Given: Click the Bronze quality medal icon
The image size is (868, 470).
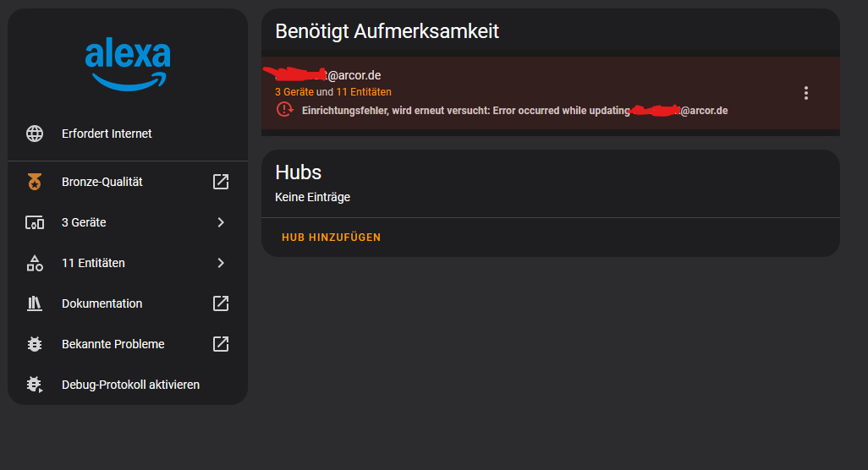Looking at the screenshot, I should coord(35,182).
